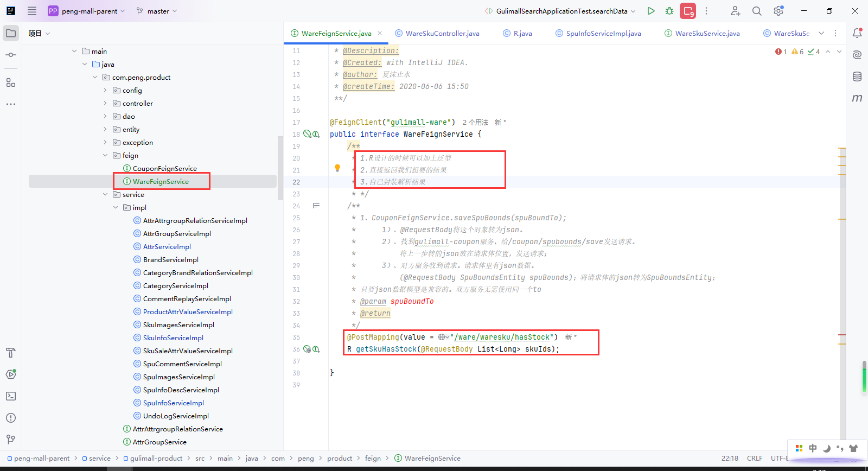The image size is (868, 471).
Task: Collapse the feign package
Action: [105, 155]
